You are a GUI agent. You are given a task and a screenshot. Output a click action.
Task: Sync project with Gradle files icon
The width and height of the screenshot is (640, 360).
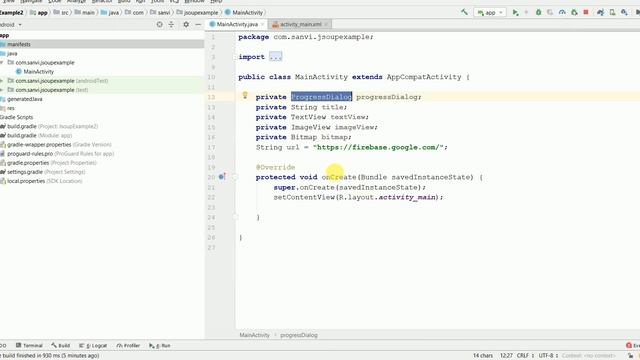(600, 13)
